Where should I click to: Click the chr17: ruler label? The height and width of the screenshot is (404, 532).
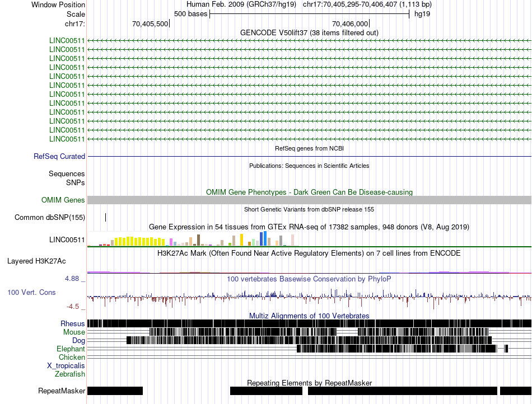click(74, 24)
